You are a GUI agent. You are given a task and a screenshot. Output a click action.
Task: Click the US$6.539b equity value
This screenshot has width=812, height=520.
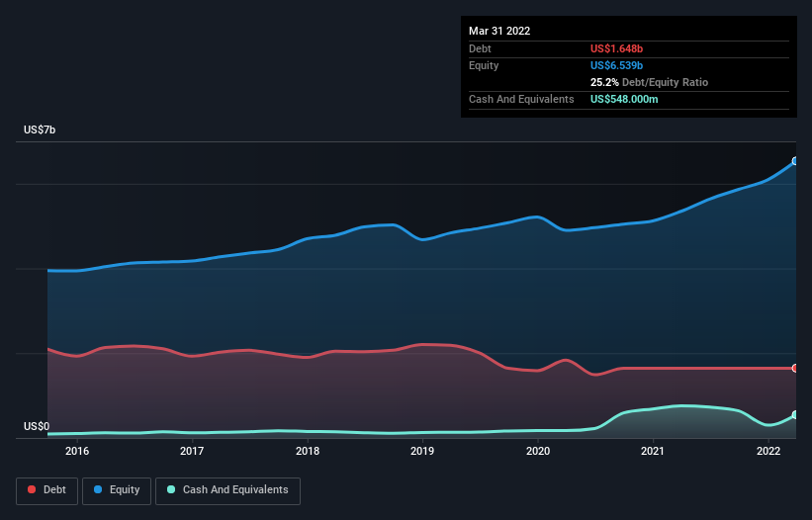pos(616,65)
